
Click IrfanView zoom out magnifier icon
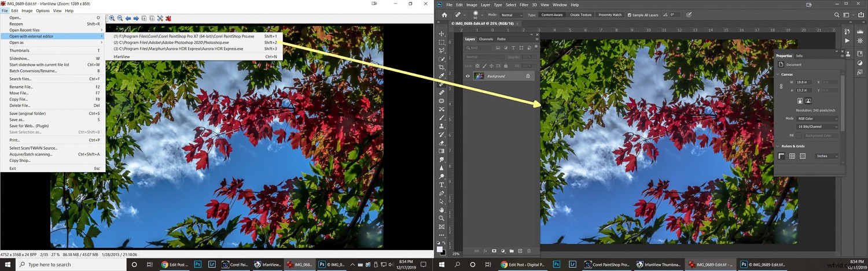pos(120,18)
